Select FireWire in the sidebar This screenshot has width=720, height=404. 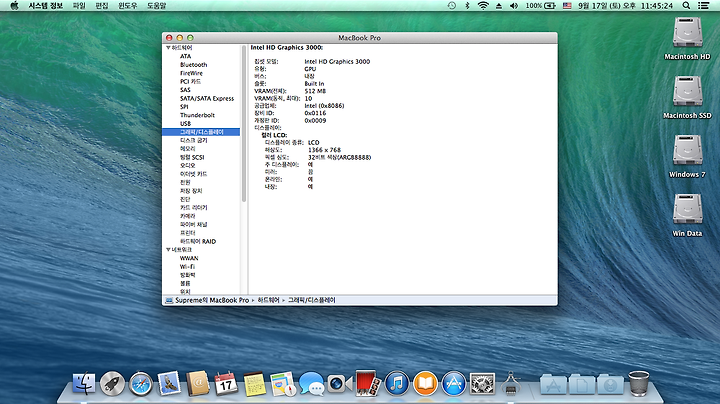point(191,73)
